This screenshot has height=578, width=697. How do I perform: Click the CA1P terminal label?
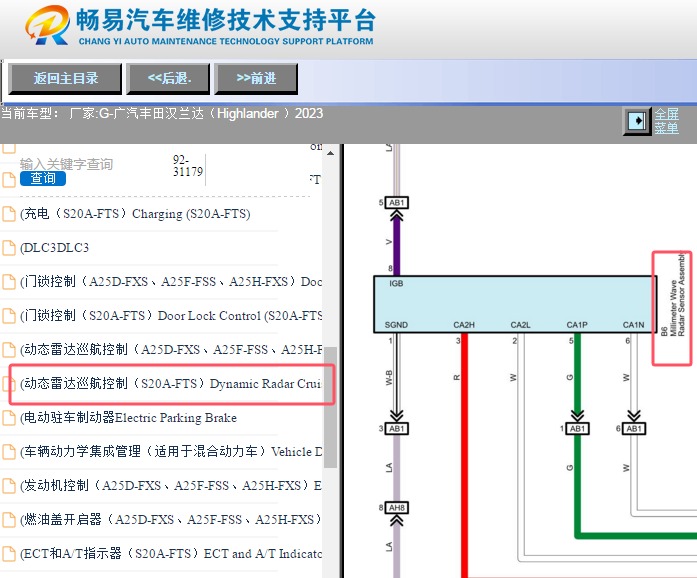pos(577,325)
